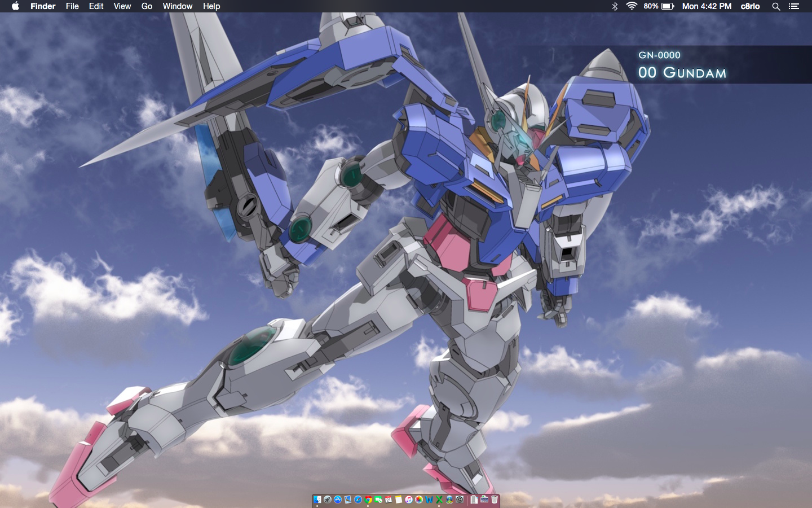This screenshot has width=812, height=508.
Task: Open the Apple menu
Action: [15, 6]
